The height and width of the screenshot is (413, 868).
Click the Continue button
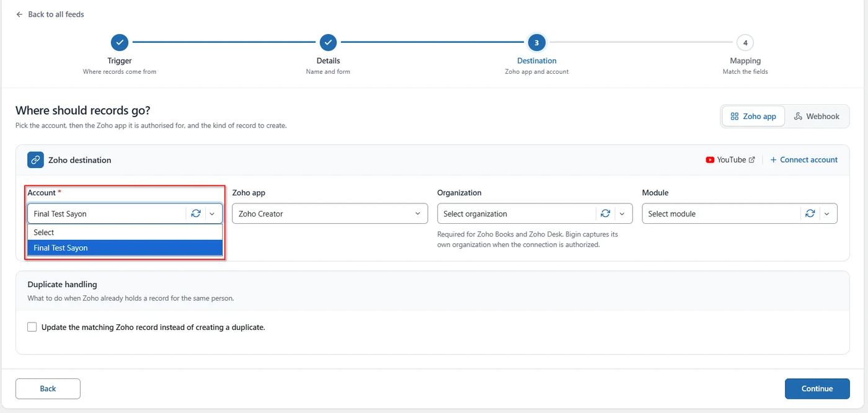817,389
